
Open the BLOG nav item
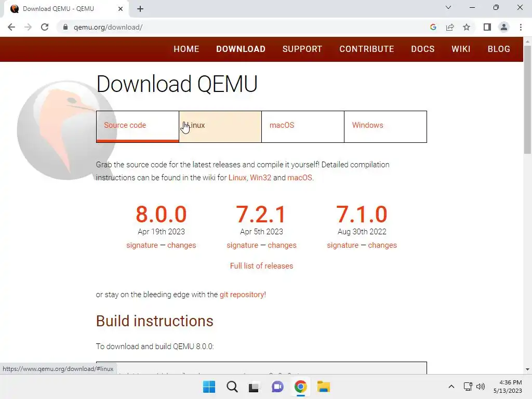pyautogui.click(x=499, y=49)
